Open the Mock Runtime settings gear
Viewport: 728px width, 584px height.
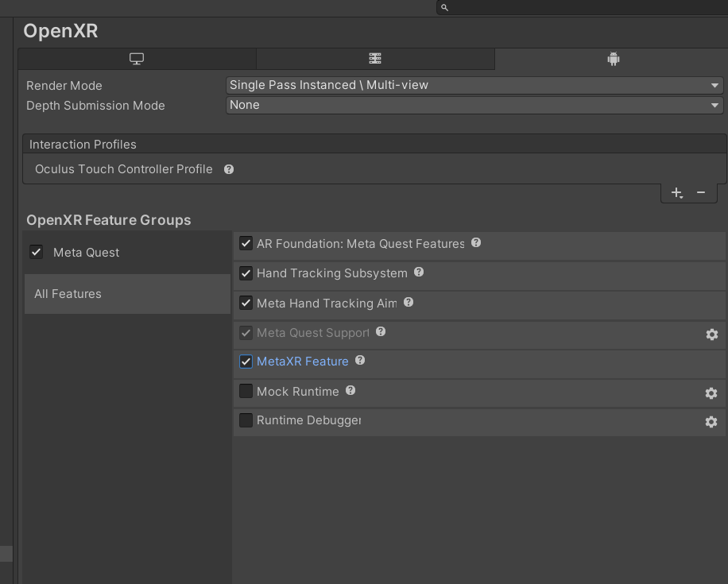point(711,393)
